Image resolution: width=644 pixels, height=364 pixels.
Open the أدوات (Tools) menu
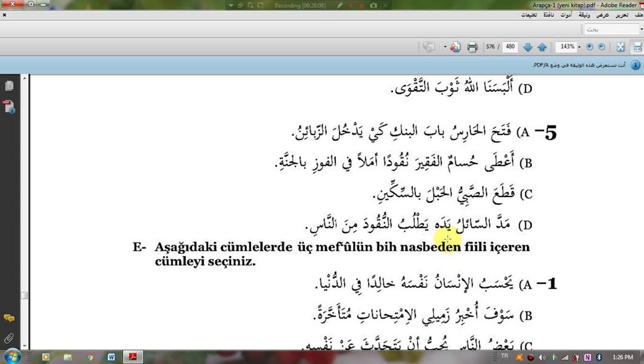[x=566, y=15]
